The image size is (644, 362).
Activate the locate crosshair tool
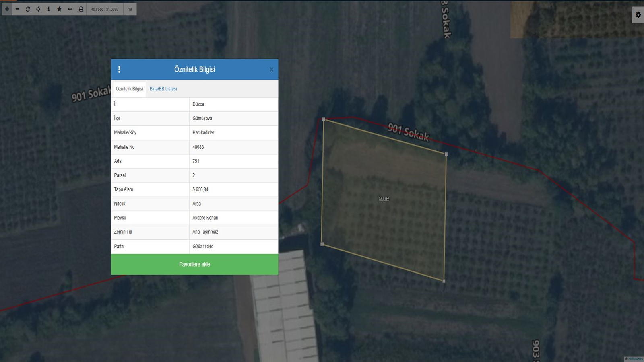tap(38, 9)
